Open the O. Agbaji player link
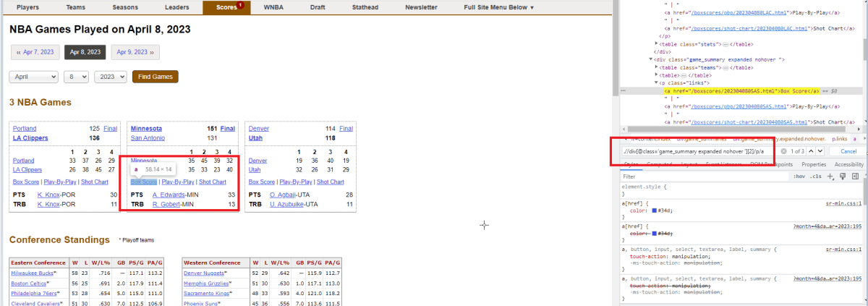 284,195
